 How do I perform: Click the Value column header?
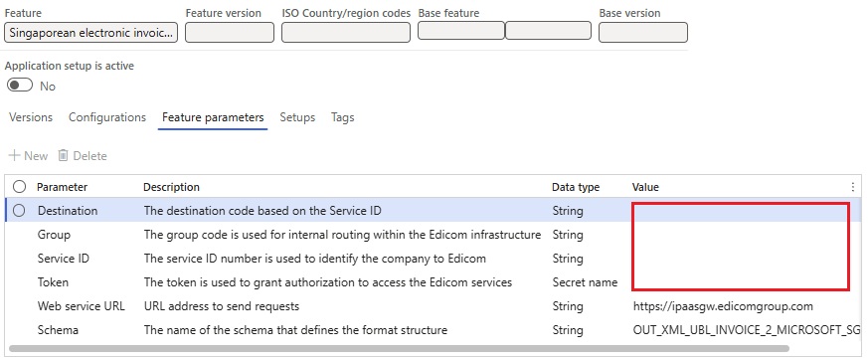click(645, 187)
